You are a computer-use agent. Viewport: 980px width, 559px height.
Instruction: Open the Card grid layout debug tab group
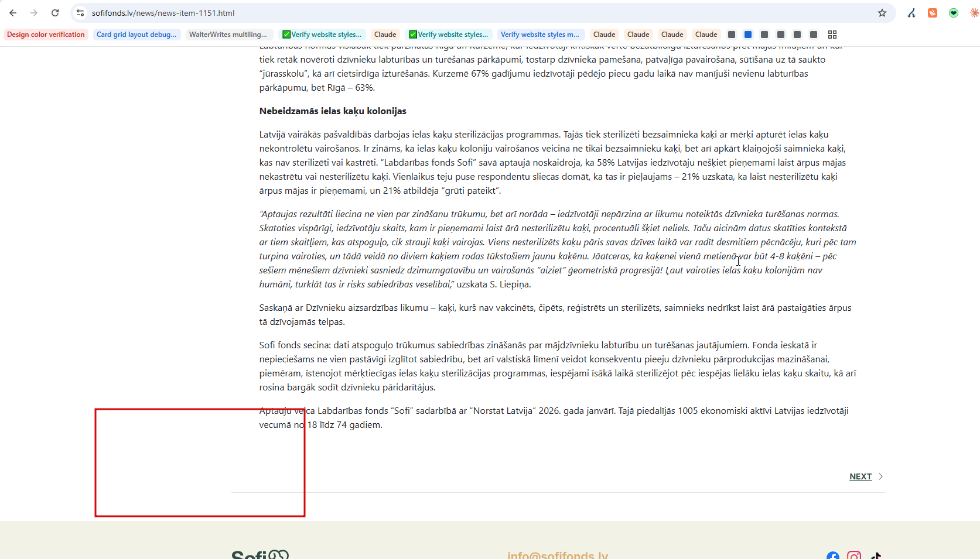click(136, 35)
